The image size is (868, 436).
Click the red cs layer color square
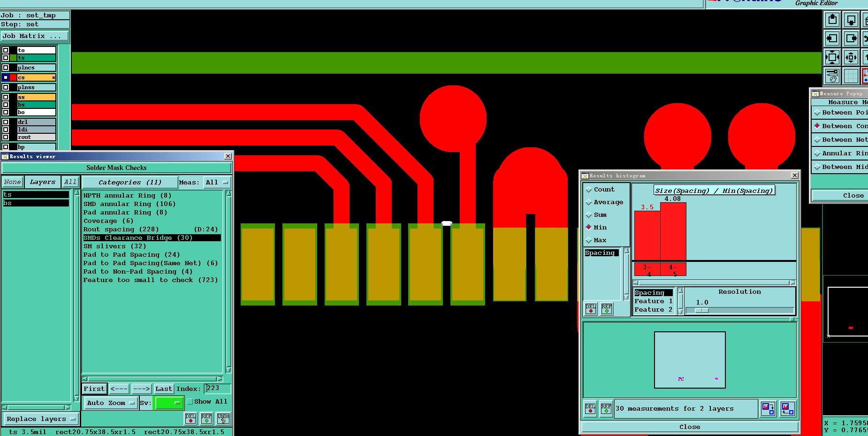[x=13, y=77]
